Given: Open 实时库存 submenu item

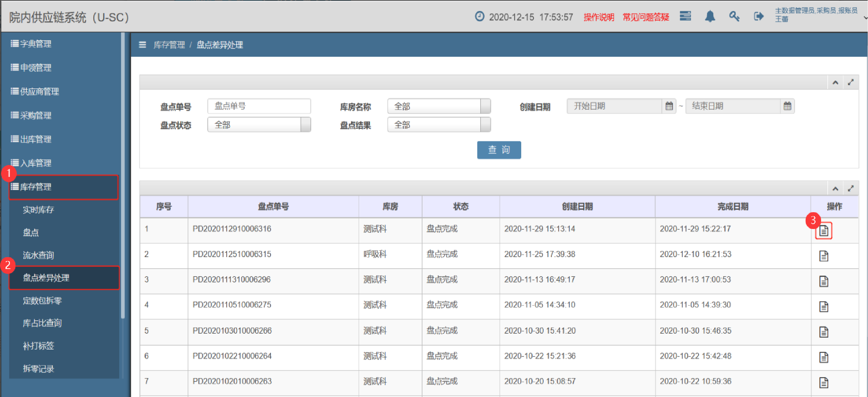Looking at the screenshot, I should (x=38, y=210).
